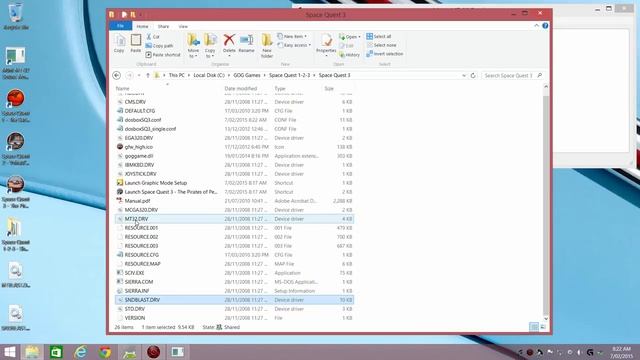Expand the New item dropdown

(292, 36)
